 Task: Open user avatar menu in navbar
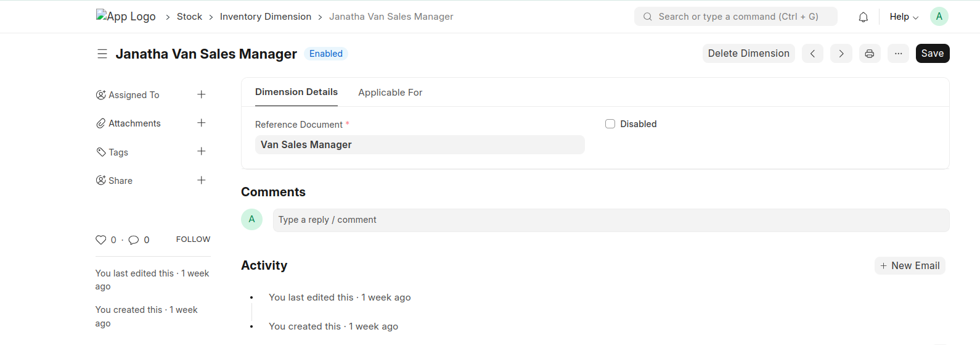(939, 17)
